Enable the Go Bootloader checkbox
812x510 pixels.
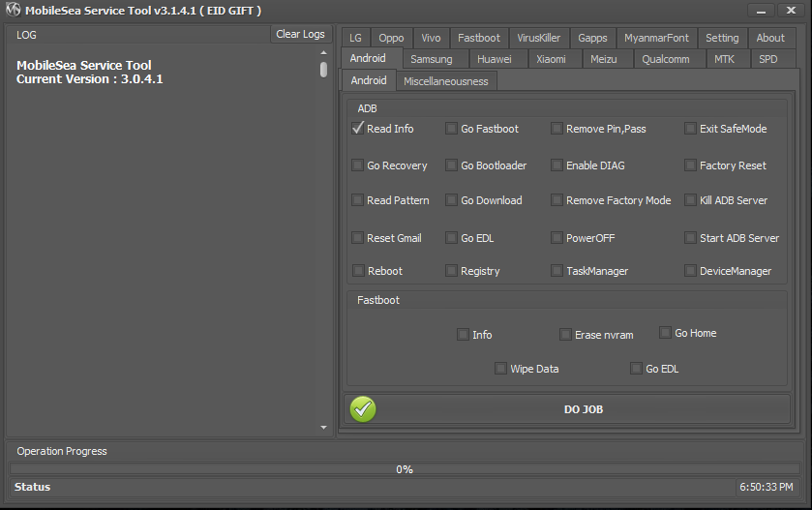click(451, 165)
